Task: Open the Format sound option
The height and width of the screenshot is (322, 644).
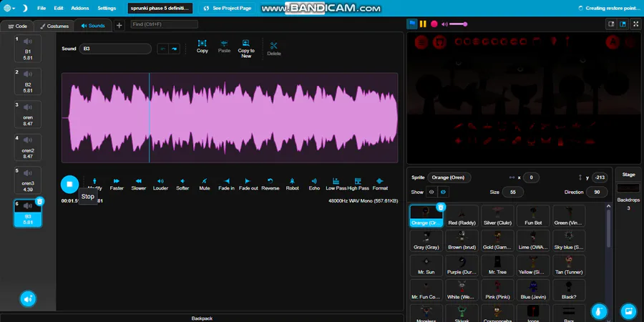Action: point(380,184)
